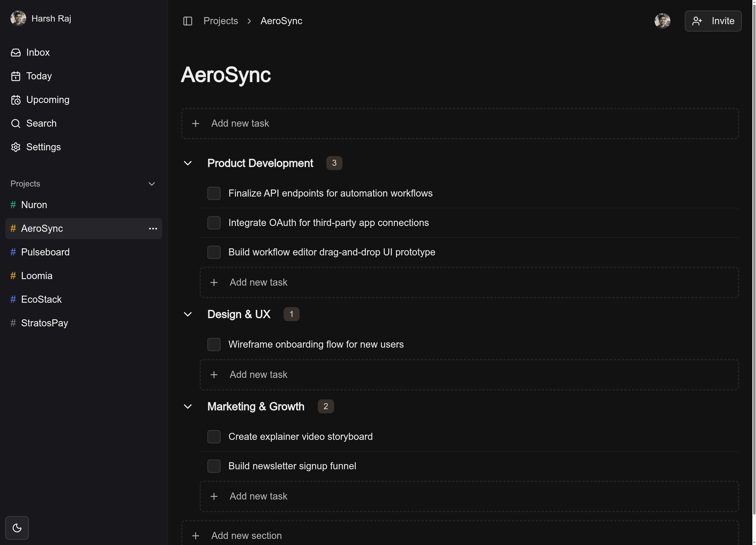The image size is (756, 545).
Task: Check off Finalize API endpoints task
Action: point(214,193)
